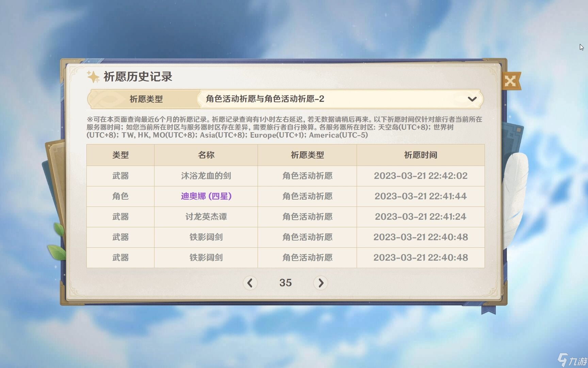Screen dimensions: 588x368
Task: Click the timestamp 2023-03-21 22:41:24
Action: tap(421, 217)
